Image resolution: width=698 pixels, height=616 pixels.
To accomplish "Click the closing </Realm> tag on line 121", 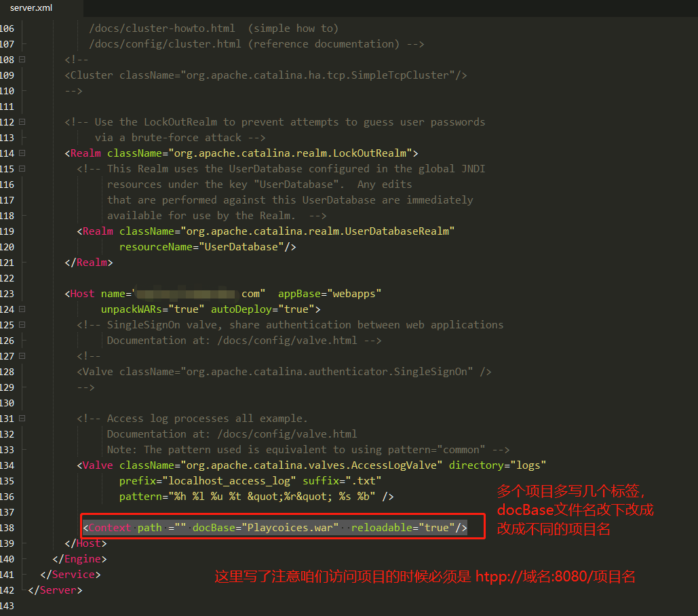I will [x=89, y=262].
